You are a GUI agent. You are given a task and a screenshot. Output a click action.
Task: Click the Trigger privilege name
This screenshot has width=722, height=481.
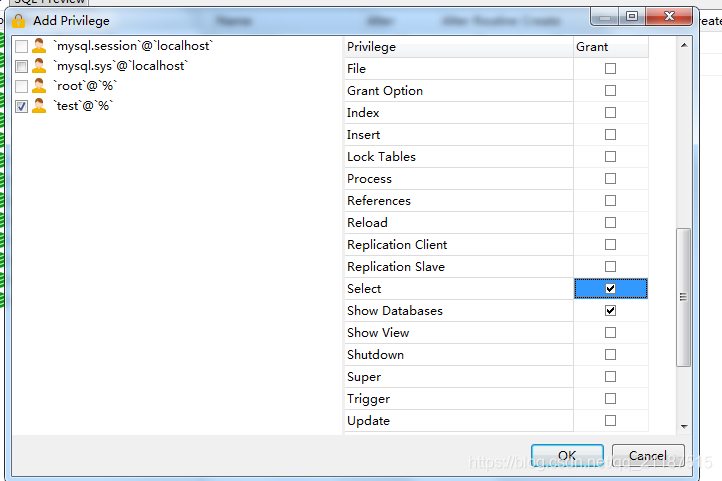[x=368, y=399]
